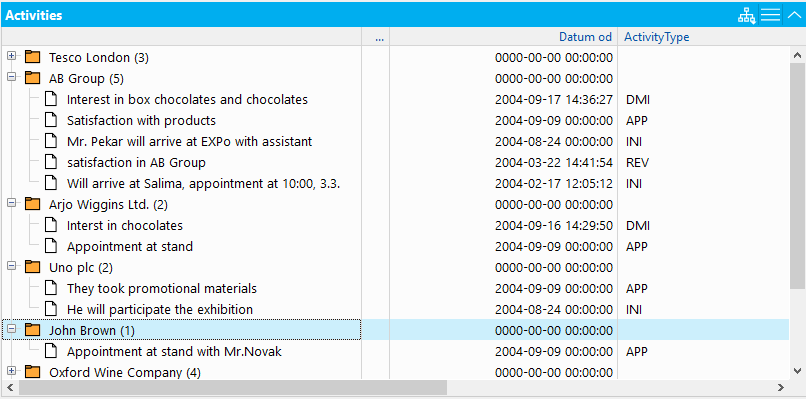Screen dimensions: 806x399
Task: Collapse the Activities panel with chevron-up icon
Action: pyautogui.click(x=795, y=15)
